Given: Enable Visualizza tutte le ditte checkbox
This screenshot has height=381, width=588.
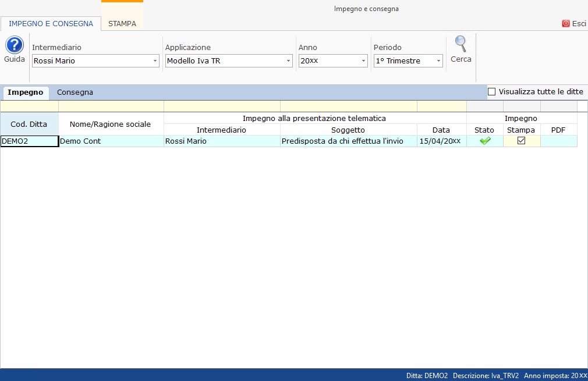Looking at the screenshot, I should point(491,92).
